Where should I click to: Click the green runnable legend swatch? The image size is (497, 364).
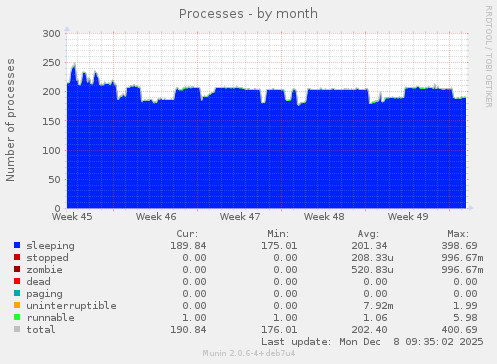tap(17, 317)
